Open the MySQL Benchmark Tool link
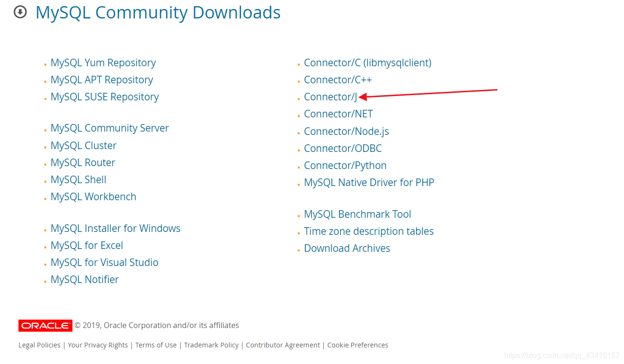Screen dimensions: 624x364 pos(357,214)
